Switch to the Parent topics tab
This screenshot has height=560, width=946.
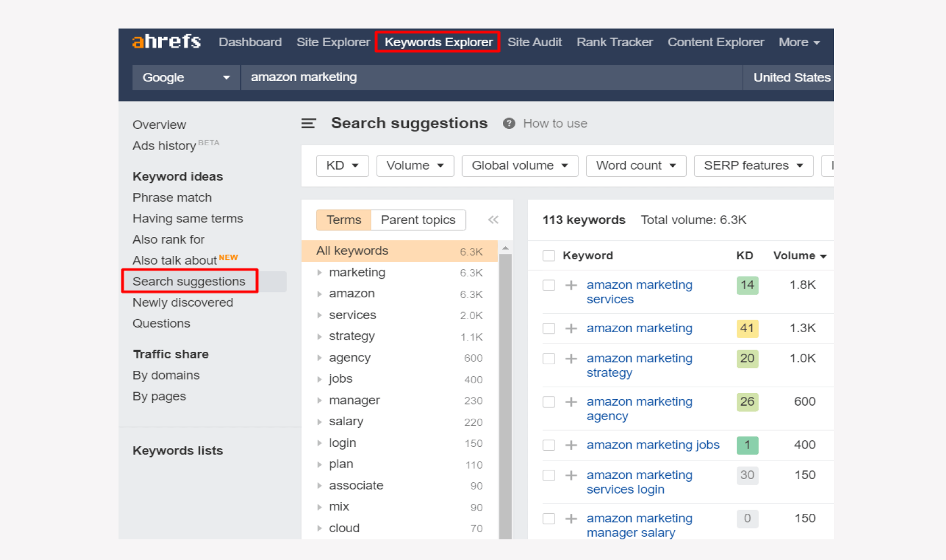418,220
